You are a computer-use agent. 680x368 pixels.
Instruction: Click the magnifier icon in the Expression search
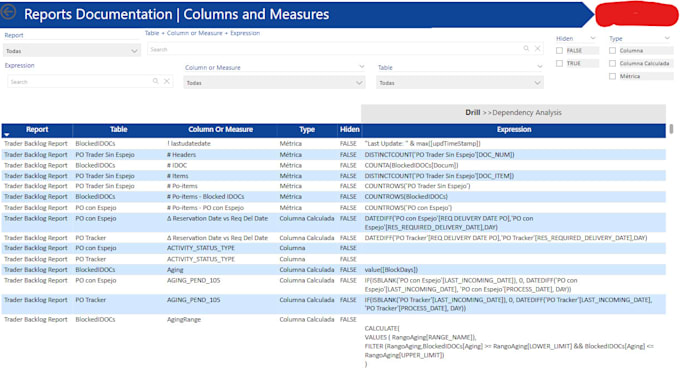[156, 81]
